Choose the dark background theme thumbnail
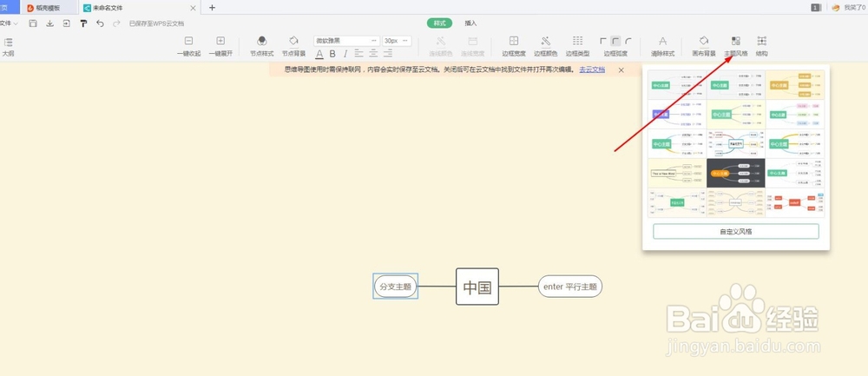This screenshot has height=376, width=868. (736, 173)
